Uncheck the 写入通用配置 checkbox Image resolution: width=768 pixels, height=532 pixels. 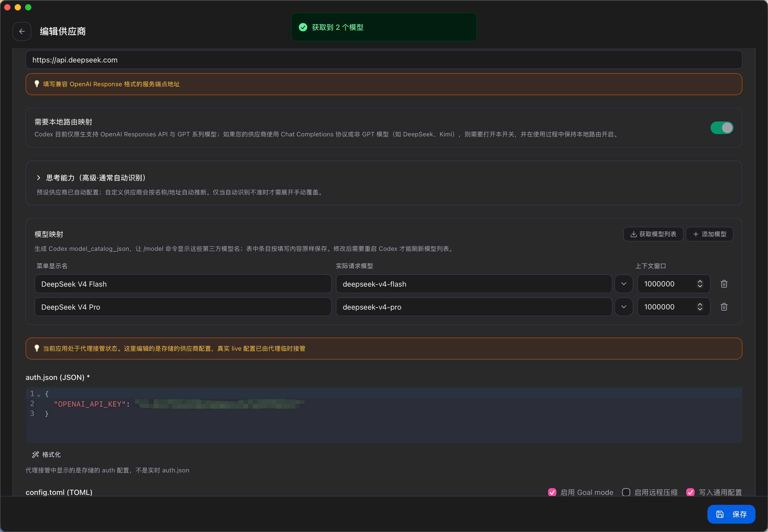coord(690,492)
